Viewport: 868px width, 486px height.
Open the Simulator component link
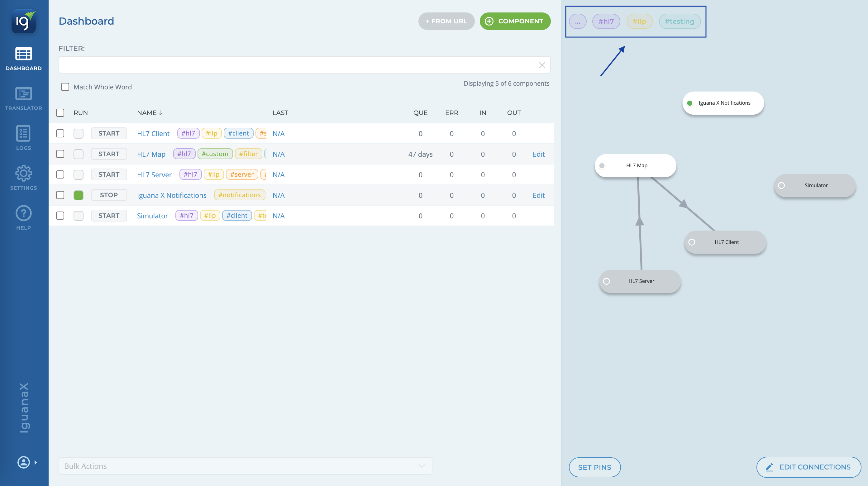click(x=152, y=216)
